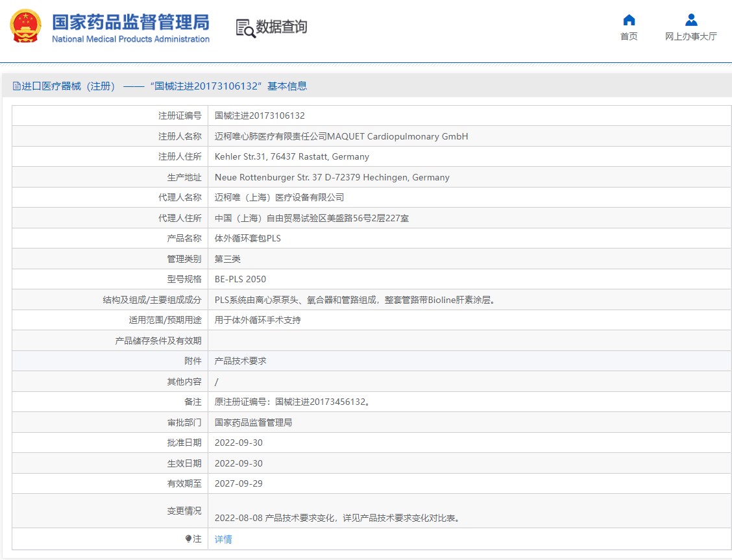Viewport: 732px width, 560px height.
Task: Click the lightbulb icon beside 注
Action: (189, 539)
